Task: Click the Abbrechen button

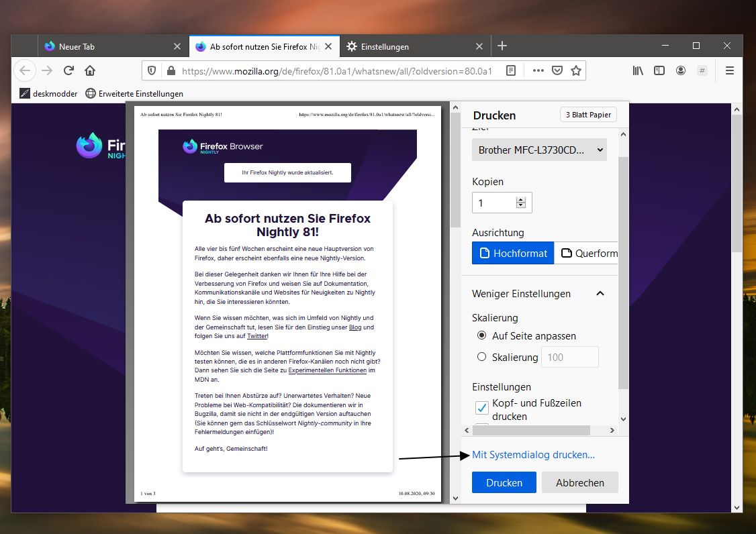Action: pos(579,482)
